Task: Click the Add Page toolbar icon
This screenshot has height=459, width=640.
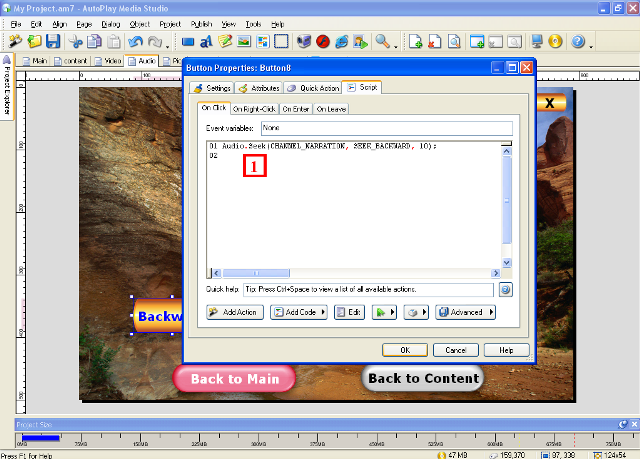Action: (417, 42)
